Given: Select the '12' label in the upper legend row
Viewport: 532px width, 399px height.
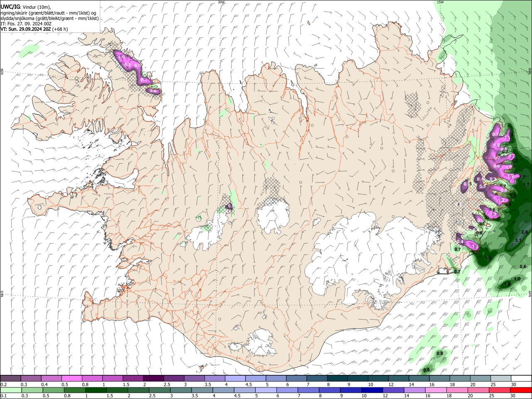Looking at the screenshot, I should tap(392, 384).
